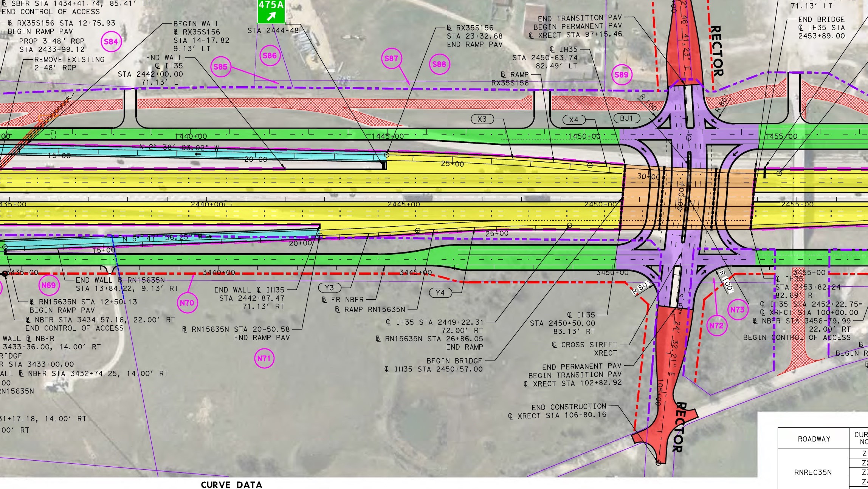Viewport: 868px width, 489px height.
Task: Click the green 475A exit sign
Action: (x=271, y=11)
